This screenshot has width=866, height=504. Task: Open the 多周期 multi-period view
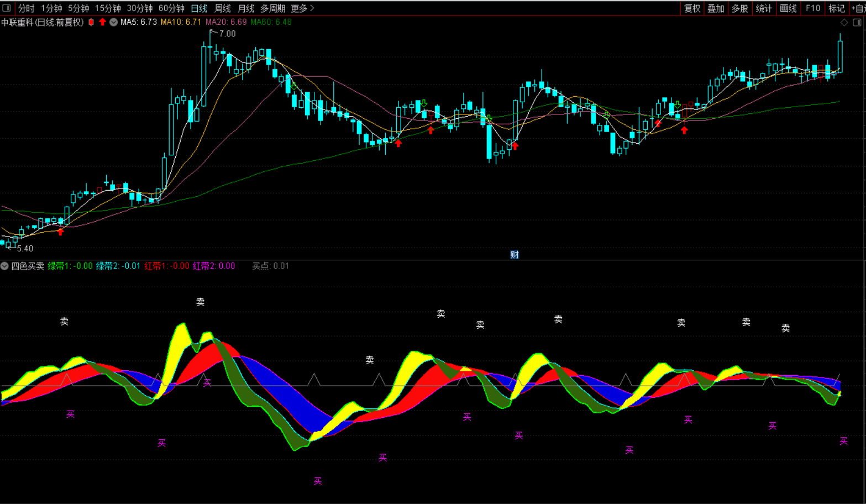272,8
